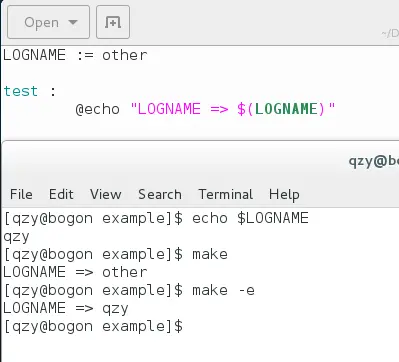This screenshot has height=362, width=399.
Task: Open the terminal Search menu
Action: click(160, 194)
